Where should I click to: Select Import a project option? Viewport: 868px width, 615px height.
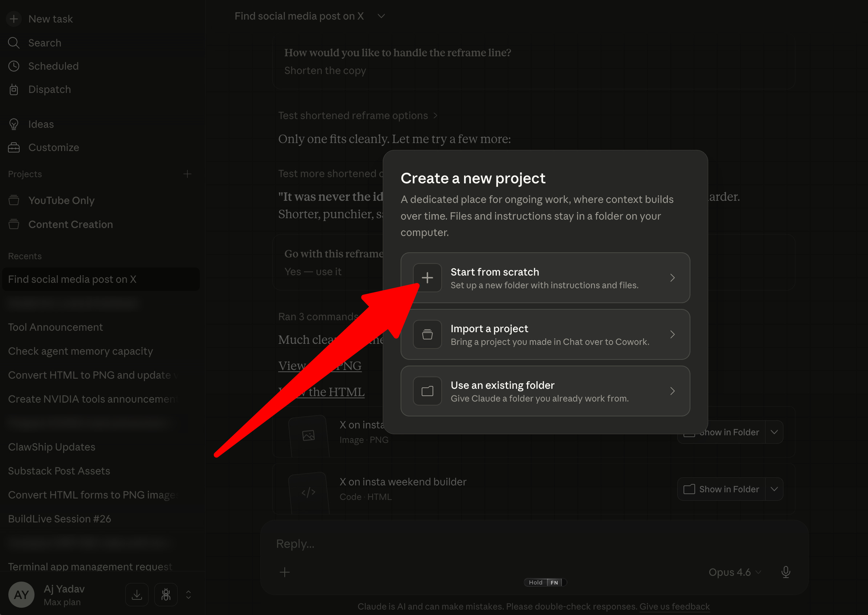pos(545,334)
